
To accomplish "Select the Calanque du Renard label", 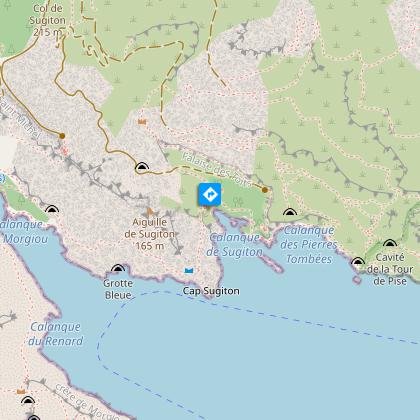I will point(55,334).
